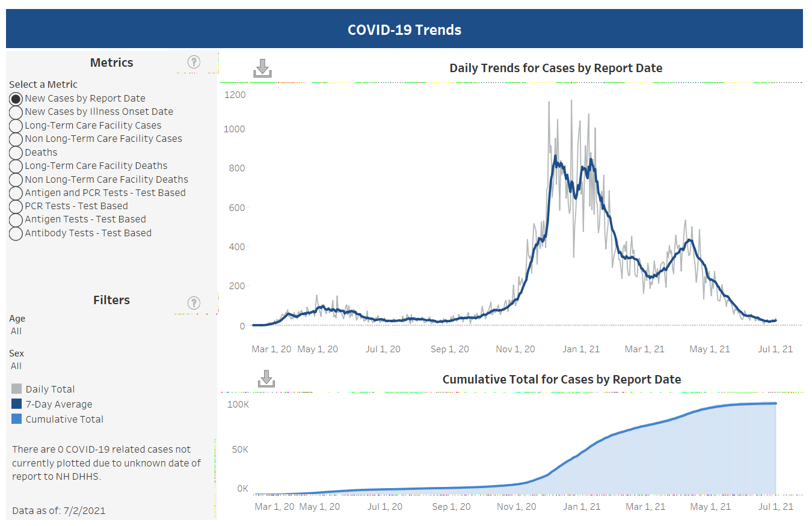Select the Non Long-Term Care Facility Cases radio button

pos(16,139)
